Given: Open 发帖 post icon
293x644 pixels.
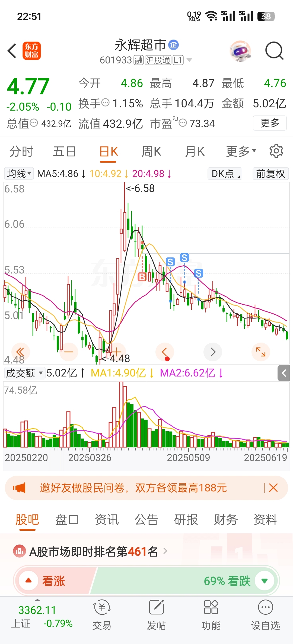Looking at the screenshot, I should [157, 615].
